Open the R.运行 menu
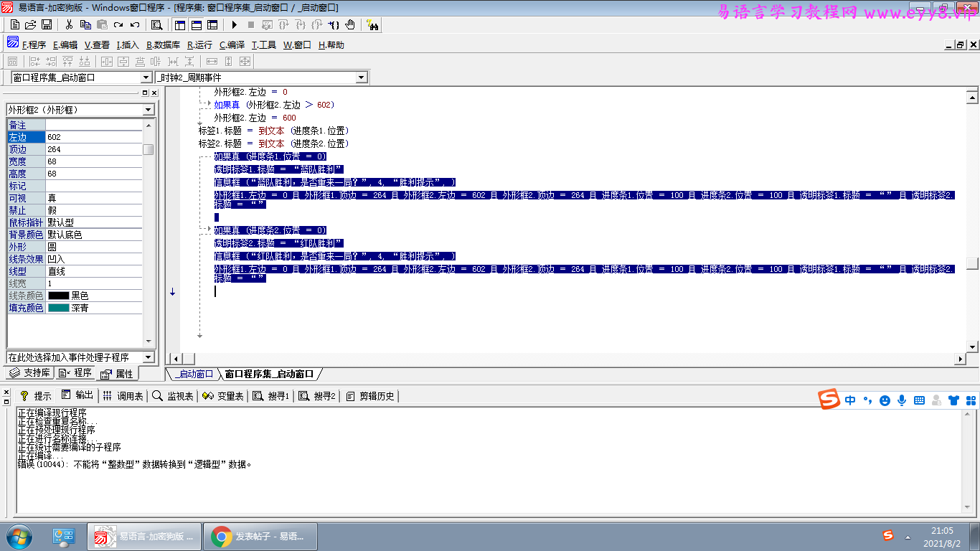The width and height of the screenshot is (980, 551). tap(199, 44)
